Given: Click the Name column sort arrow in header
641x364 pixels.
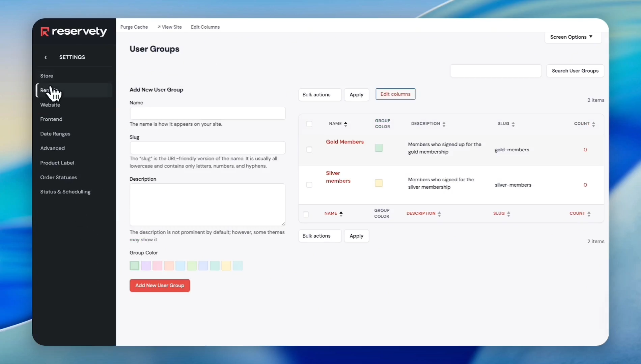Looking at the screenshot, I should tap(345, 124).
